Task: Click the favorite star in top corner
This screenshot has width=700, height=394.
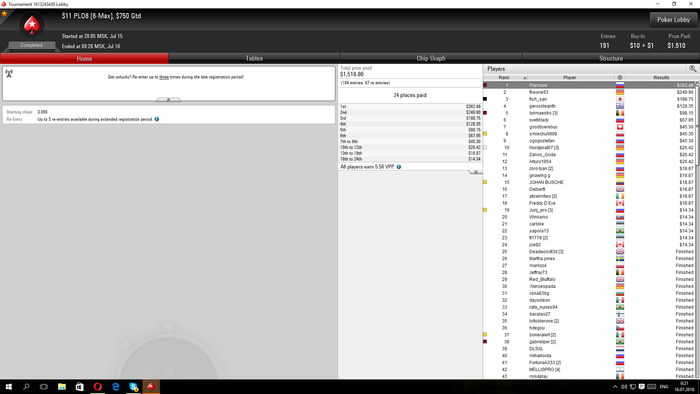Action: (4, 14)
